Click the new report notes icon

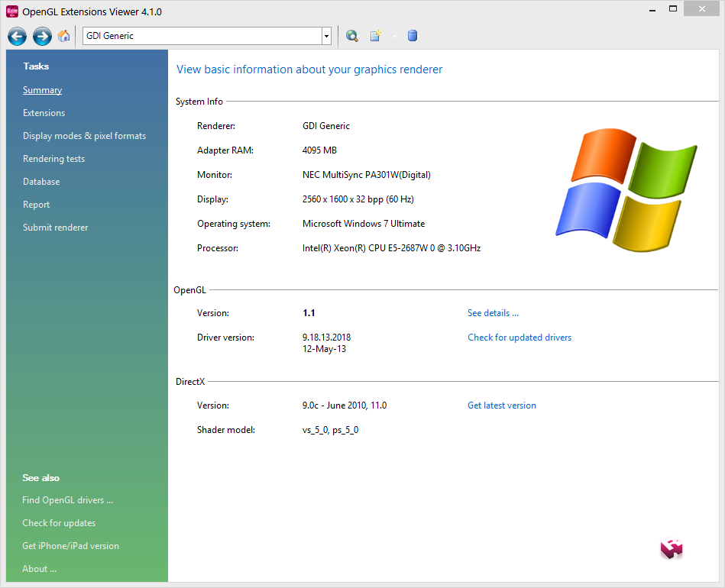point(375,36)
